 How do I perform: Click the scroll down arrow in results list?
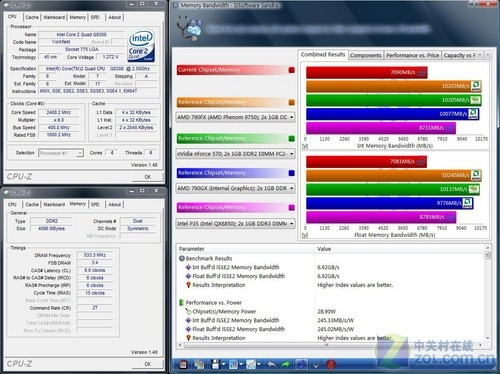coord(487,338)
